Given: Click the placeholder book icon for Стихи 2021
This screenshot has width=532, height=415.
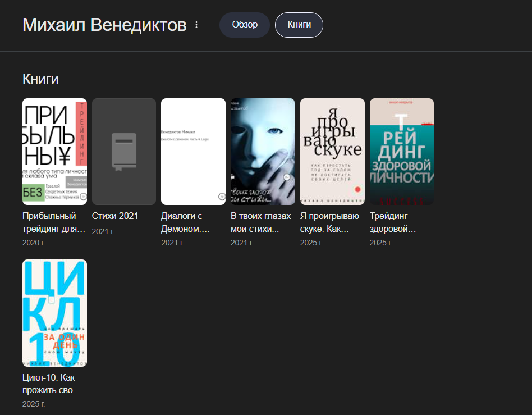Looking at the screenshot, I should pyautogui.click(x=123, y=152).
